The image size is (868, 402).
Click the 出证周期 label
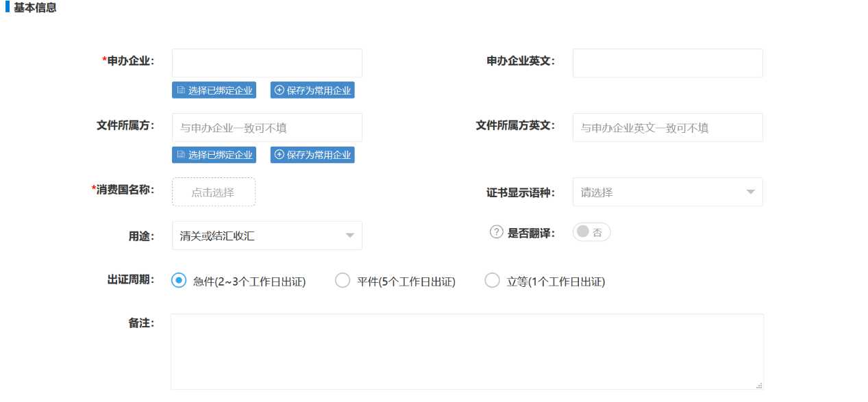[130, 280]
